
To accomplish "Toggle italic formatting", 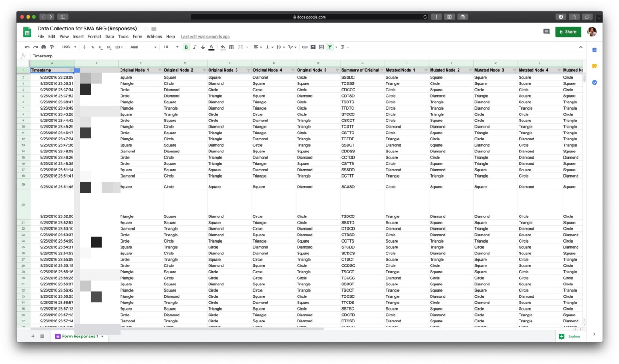I will coord(195,47).
